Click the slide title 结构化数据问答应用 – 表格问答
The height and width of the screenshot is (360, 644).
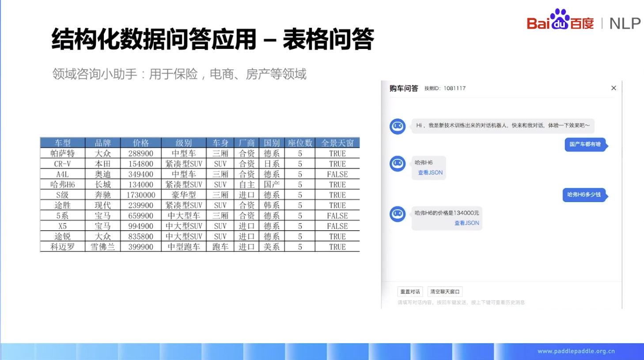tap(212, 39)
